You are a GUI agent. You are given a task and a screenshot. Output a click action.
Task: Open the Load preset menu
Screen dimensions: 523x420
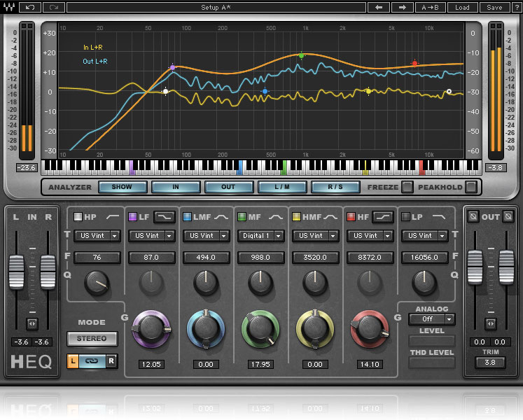point(462,7)
